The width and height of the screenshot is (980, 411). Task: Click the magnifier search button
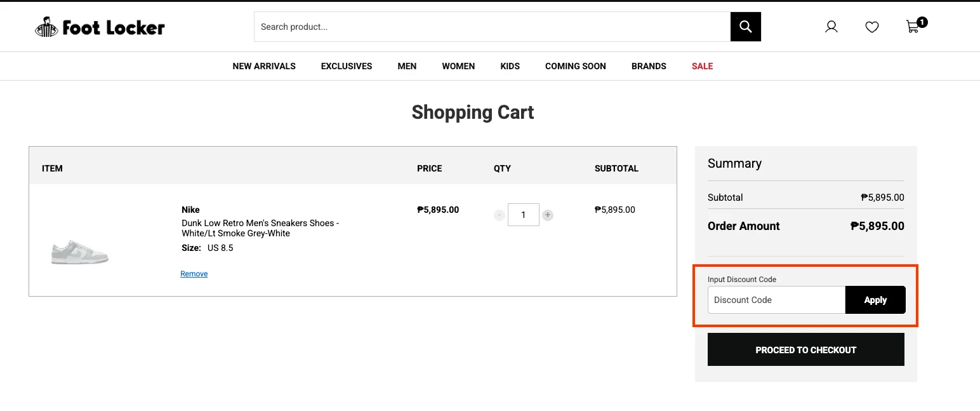(x=746, y=27)
